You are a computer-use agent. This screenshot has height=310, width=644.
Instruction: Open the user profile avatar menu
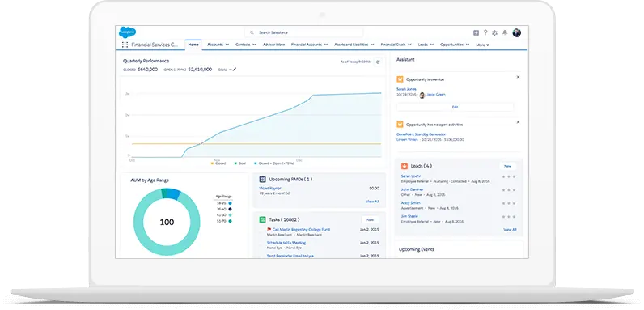[x=517, y=33]
